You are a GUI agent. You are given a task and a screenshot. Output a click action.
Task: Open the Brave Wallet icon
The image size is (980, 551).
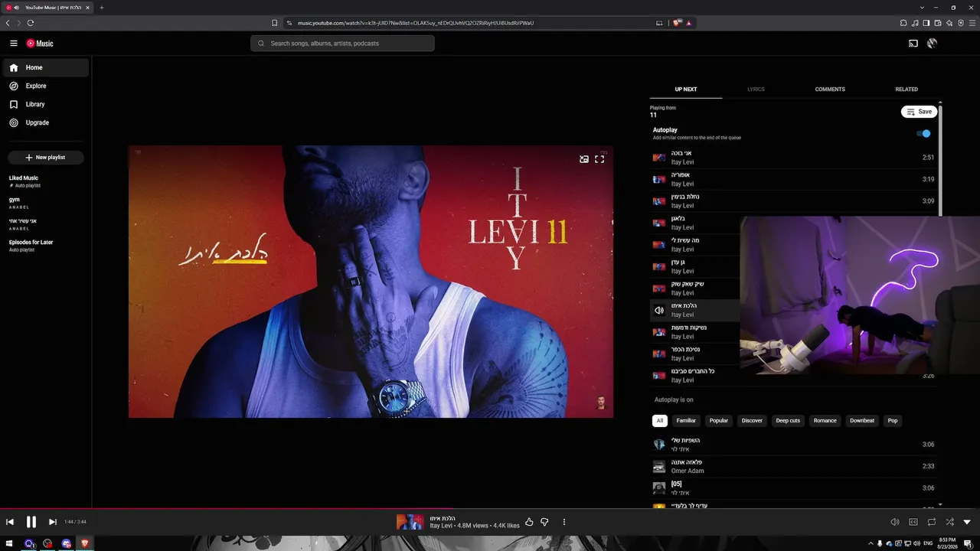[938, 23]
